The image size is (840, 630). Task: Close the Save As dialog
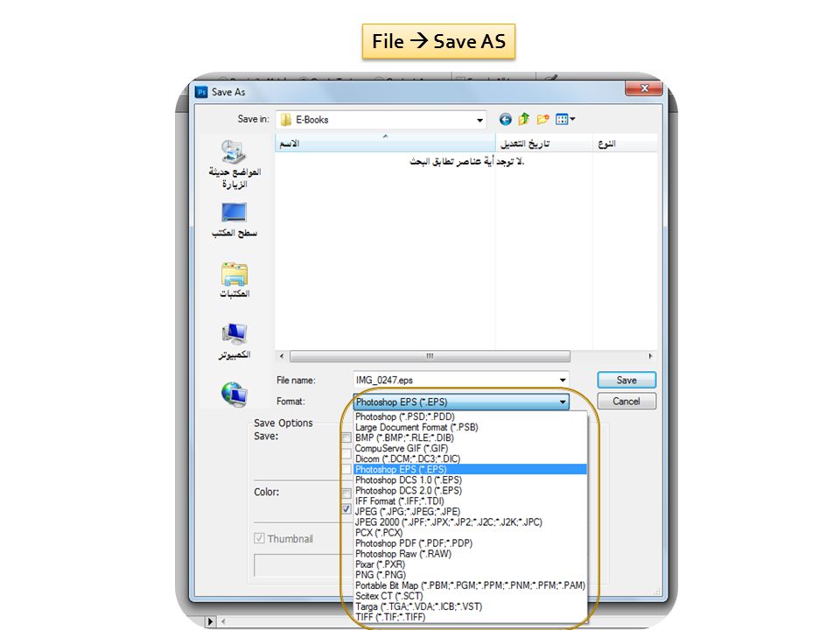[644, 88]
